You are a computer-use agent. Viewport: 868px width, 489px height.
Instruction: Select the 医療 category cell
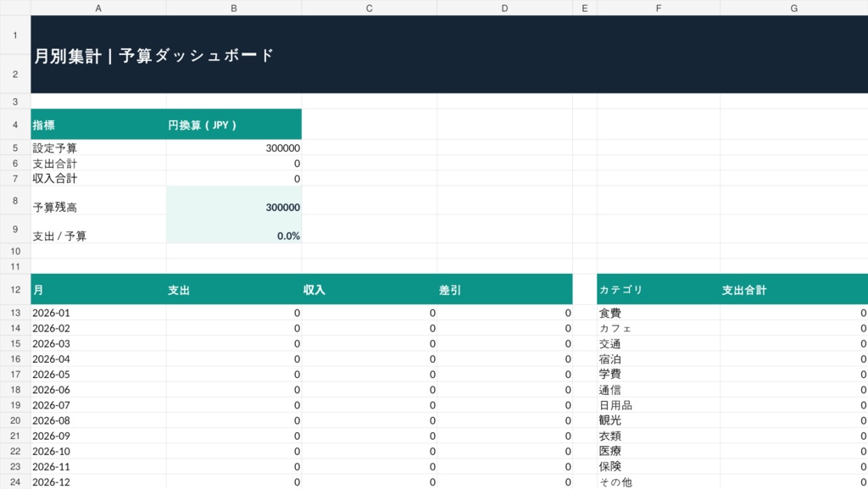[658, 452]
